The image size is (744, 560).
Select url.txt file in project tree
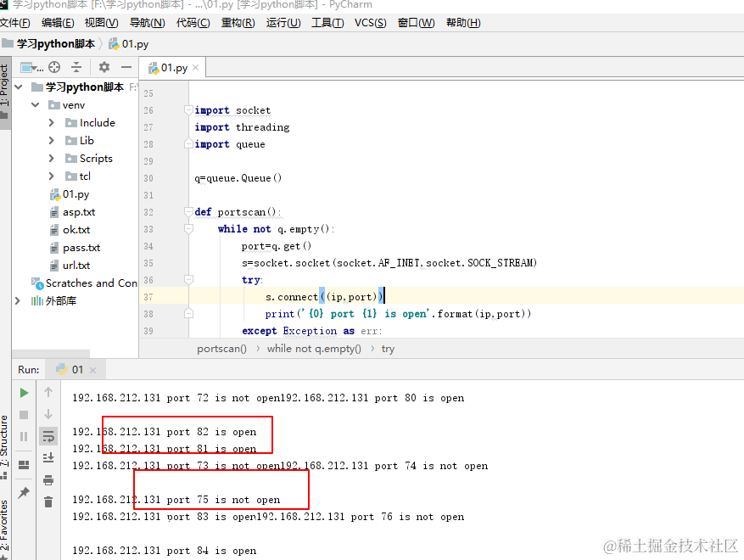(70, 266)
